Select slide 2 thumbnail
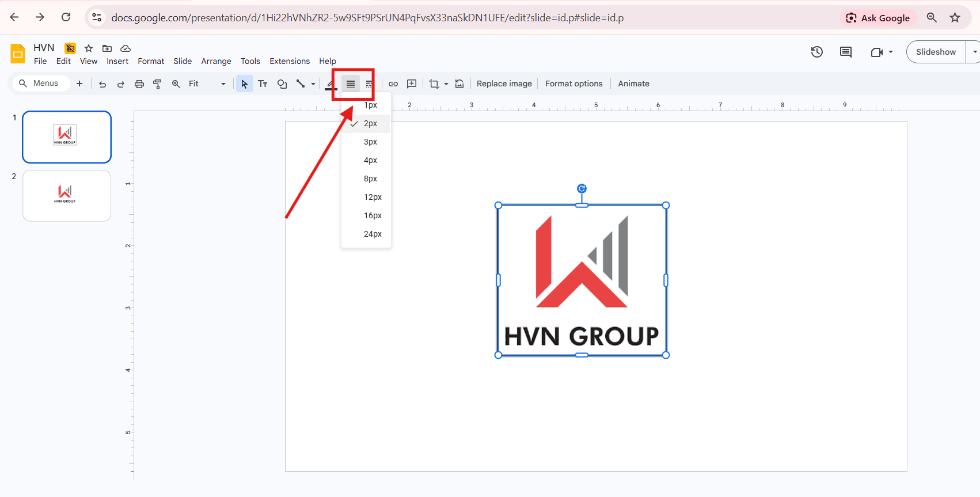 [x=67, y=196]
